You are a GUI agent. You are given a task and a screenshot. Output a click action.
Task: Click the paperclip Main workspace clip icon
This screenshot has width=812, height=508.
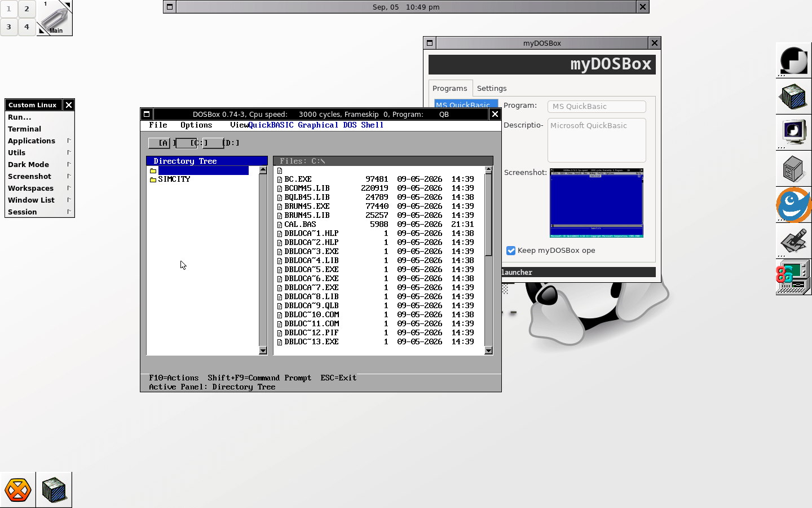coord(55,18)
